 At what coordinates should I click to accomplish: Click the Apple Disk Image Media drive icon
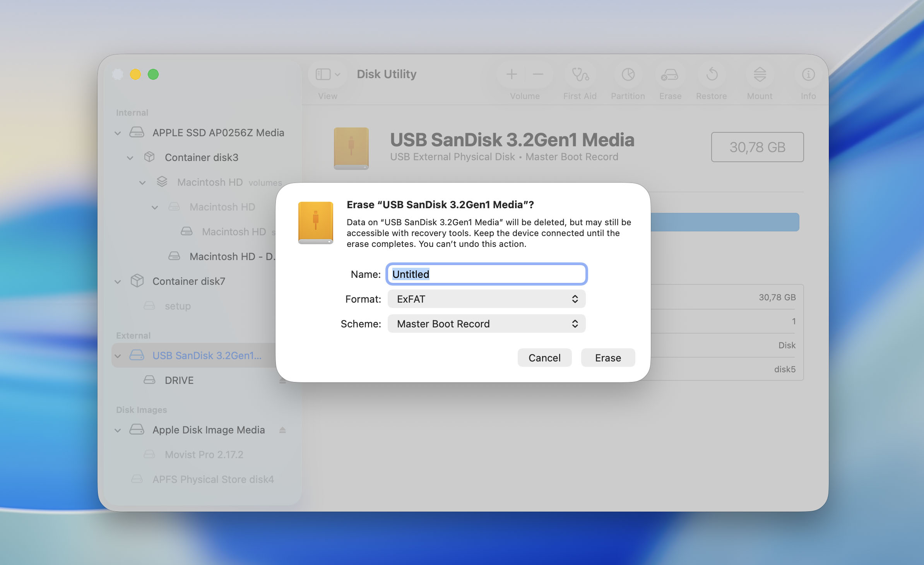(137, 430)
